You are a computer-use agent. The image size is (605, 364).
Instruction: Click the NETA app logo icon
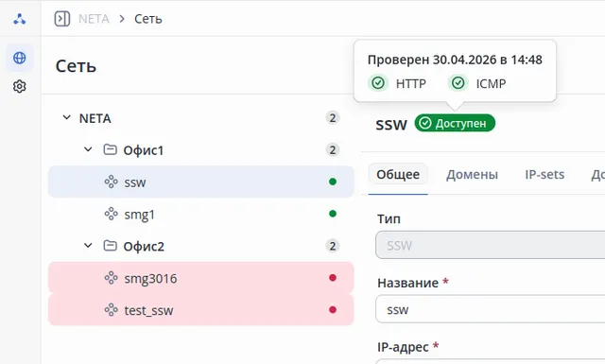pyautogui.click(x=19, y=19)
